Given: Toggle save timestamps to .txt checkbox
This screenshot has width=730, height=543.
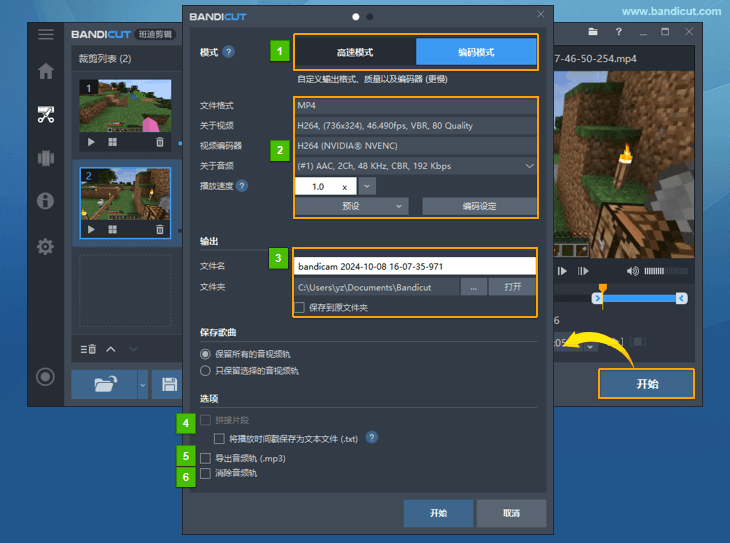Looking at the screenshot, I should pyautogui.click(x=219, y=439).
